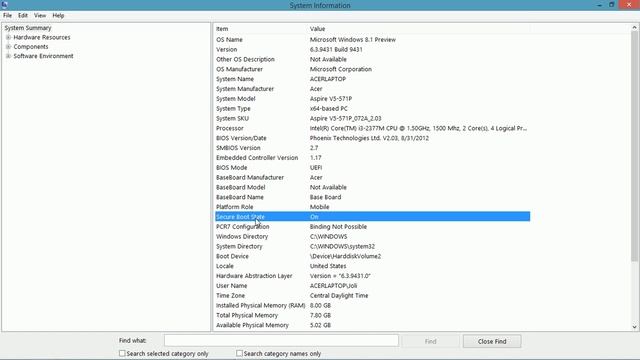Screen dimensions: 640x360
Task: Select the Version row
Action: point(372,49)
